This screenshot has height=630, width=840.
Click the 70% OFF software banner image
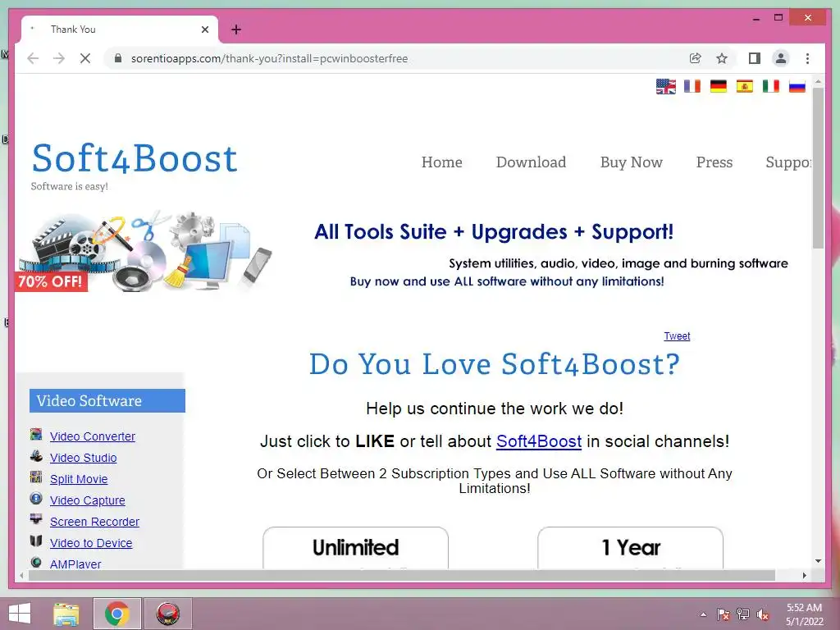click(x=144, y=251)
